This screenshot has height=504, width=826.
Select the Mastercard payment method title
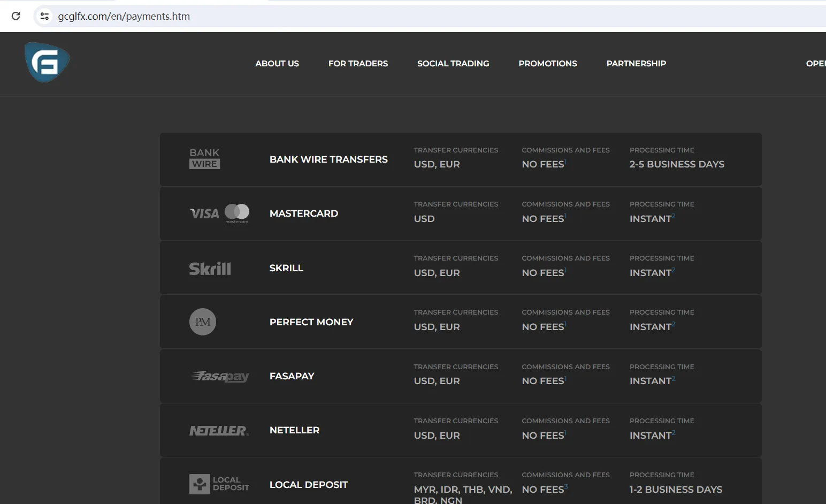[304, 213]
